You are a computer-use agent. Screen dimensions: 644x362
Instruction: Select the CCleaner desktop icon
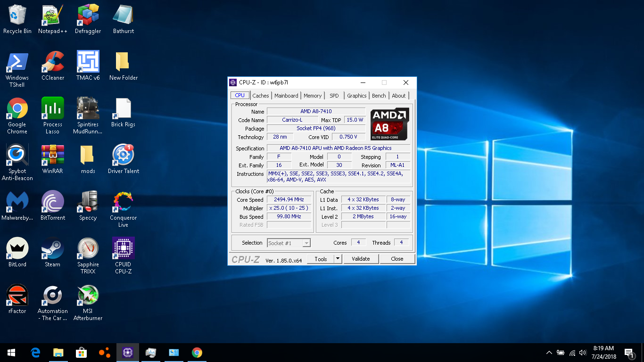[53, 66]
